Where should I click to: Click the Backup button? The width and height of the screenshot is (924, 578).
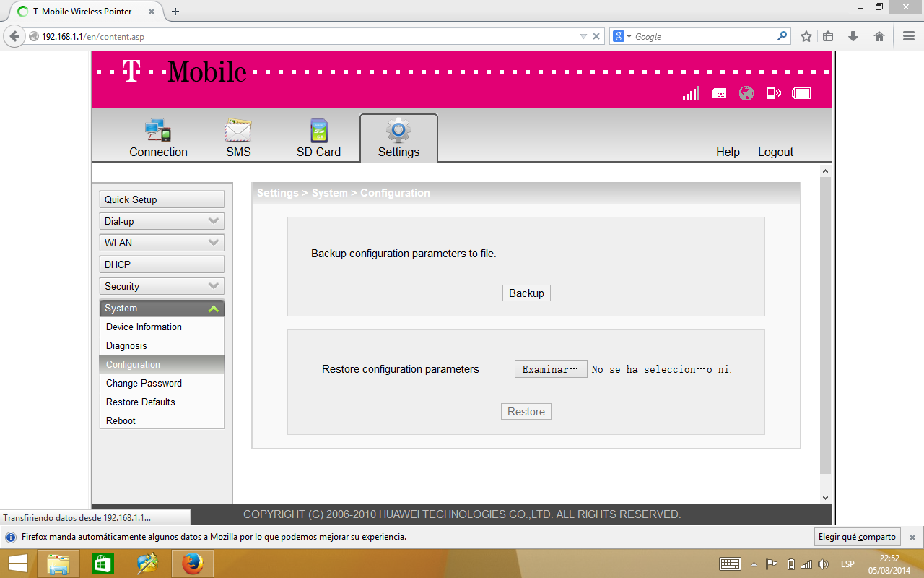(x=526, y=293)
